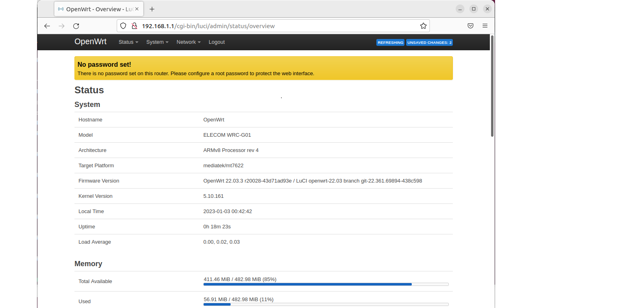Minimize the browser window
The width and height of the screenshot is (644, 308).
coord(460,9)
